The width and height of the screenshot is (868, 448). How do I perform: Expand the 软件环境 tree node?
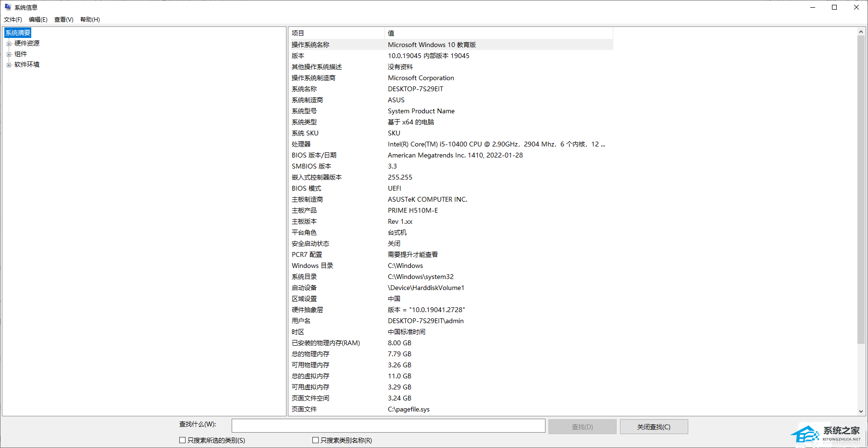click(9, 65)
